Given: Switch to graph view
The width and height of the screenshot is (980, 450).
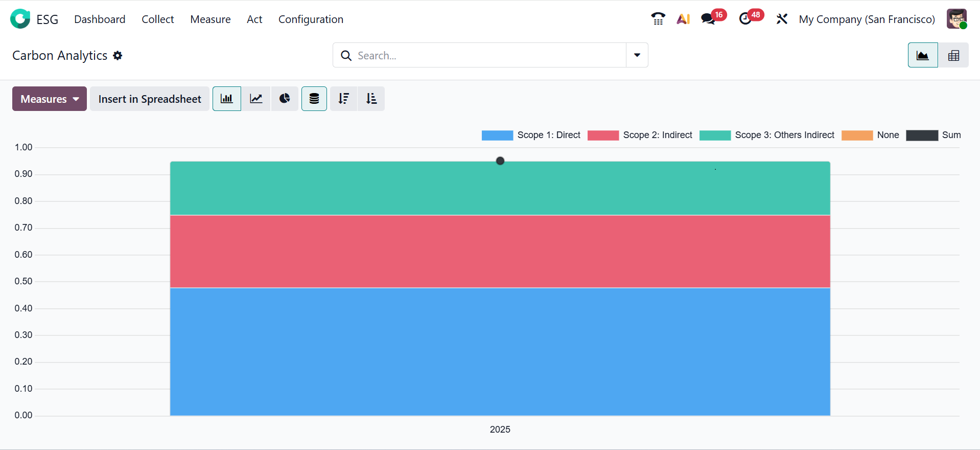Looking at the screenshot, I should (923, 55).
